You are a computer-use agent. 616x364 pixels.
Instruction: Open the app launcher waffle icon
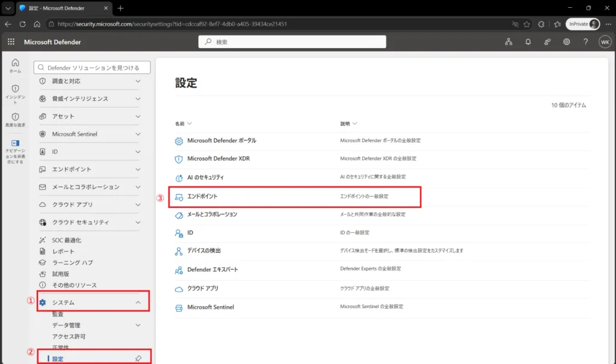point(11,42)
